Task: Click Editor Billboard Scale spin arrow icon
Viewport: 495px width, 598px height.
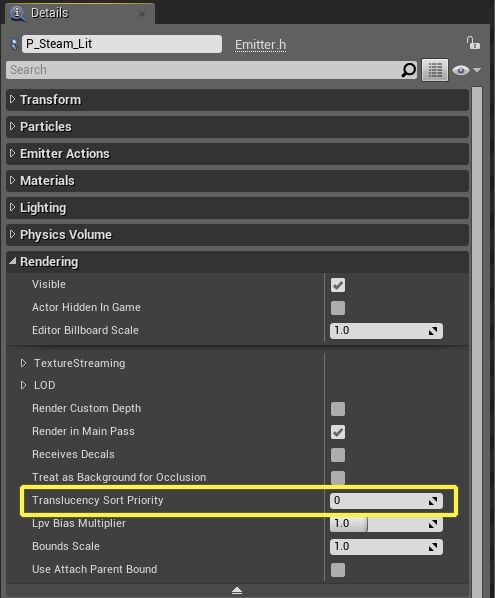Action: pos(433,331)
